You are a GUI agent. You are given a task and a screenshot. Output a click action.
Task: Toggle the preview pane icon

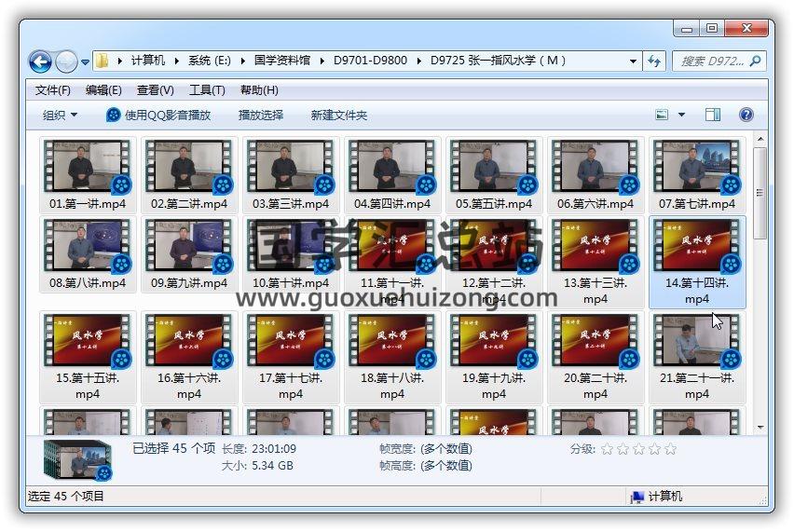tap(713, 115)
